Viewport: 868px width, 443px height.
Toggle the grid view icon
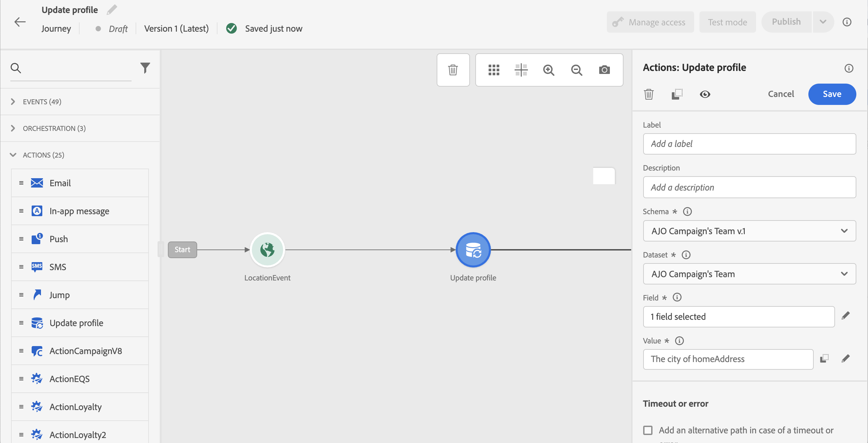(494, 70)
